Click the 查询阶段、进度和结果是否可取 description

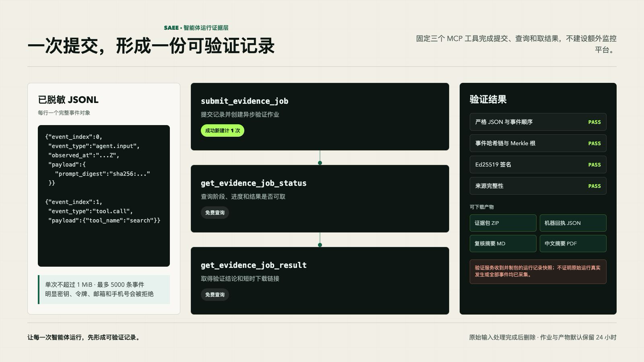click(243, 197)
